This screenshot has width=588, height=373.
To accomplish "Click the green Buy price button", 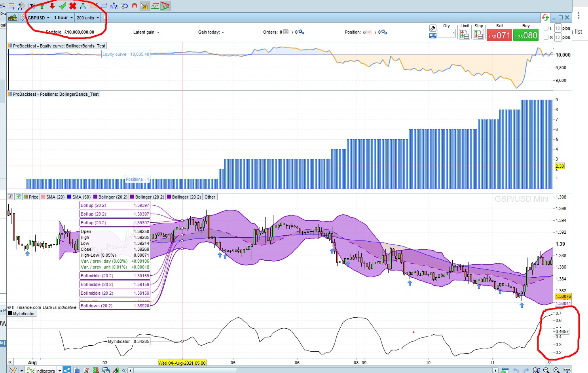I will [x=525, y=35].
